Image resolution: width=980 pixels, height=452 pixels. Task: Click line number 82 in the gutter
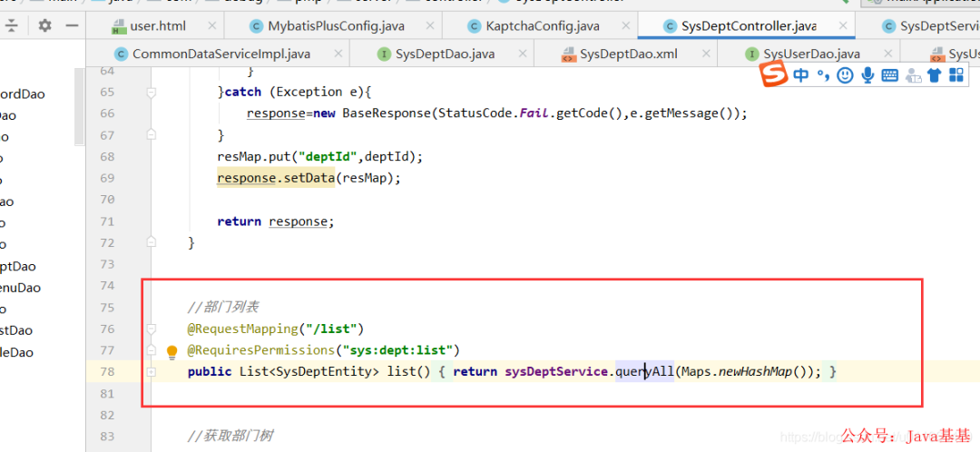click(x=107, y=415)
